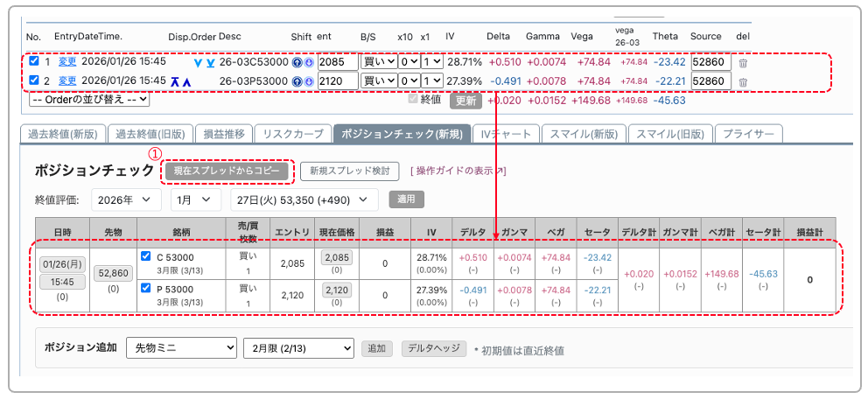The height and width of the screenshot is (399, 868).
Task: Open x10 quantity dropdown for order 1
Action: tap(409, 62)
